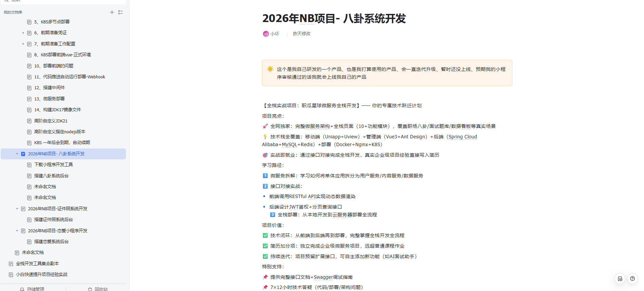Open the document comments floating icon
Screen dimensions: 644x291
point(620,279)
